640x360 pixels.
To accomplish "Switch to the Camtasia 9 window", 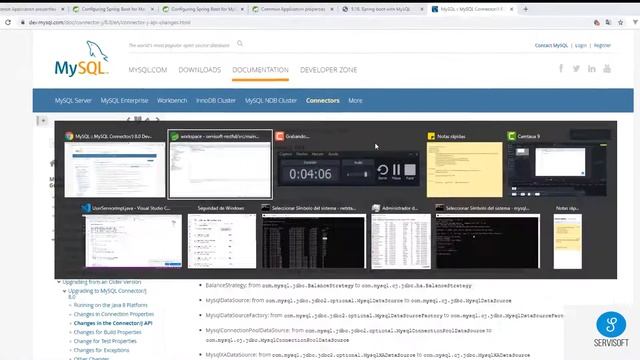I will click(x=557, y=170).
